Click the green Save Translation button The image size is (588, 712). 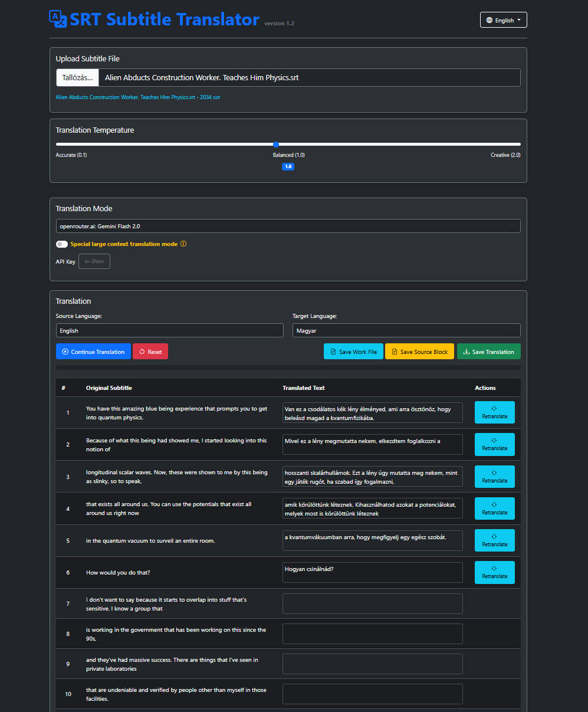click(x=488, y=352)
